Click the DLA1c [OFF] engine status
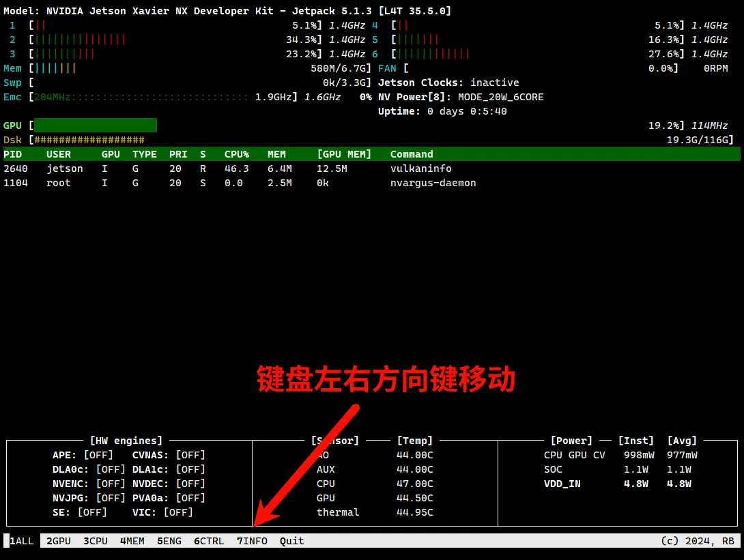Image resolution: width=744 pixels, height=560 pixels. coord(169,469)
